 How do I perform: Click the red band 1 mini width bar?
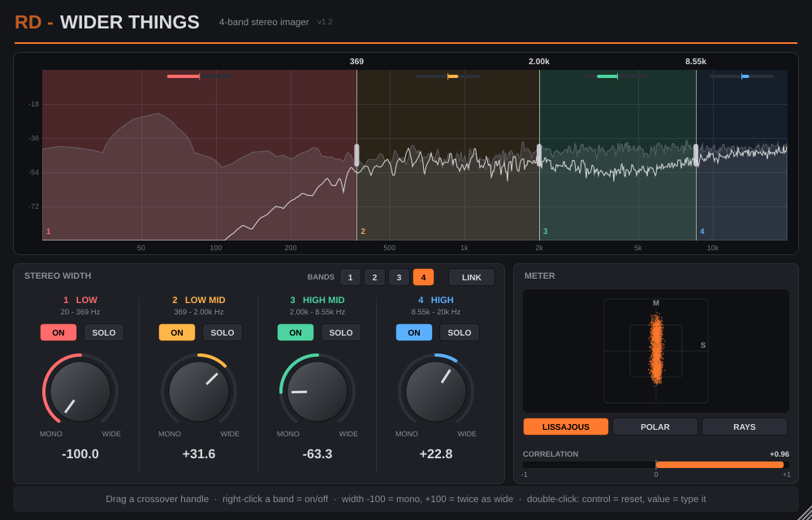(x=200, y=76)
